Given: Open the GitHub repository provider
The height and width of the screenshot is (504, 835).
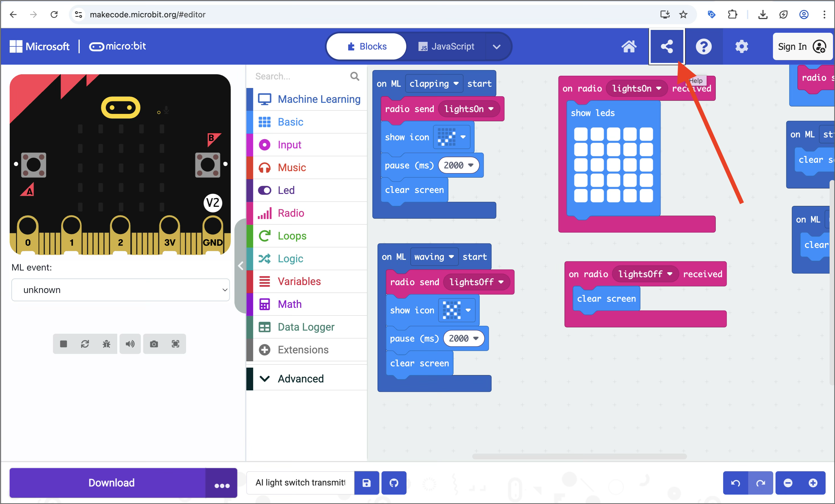Looking at the screenshot, I should (x=393, y=483).
